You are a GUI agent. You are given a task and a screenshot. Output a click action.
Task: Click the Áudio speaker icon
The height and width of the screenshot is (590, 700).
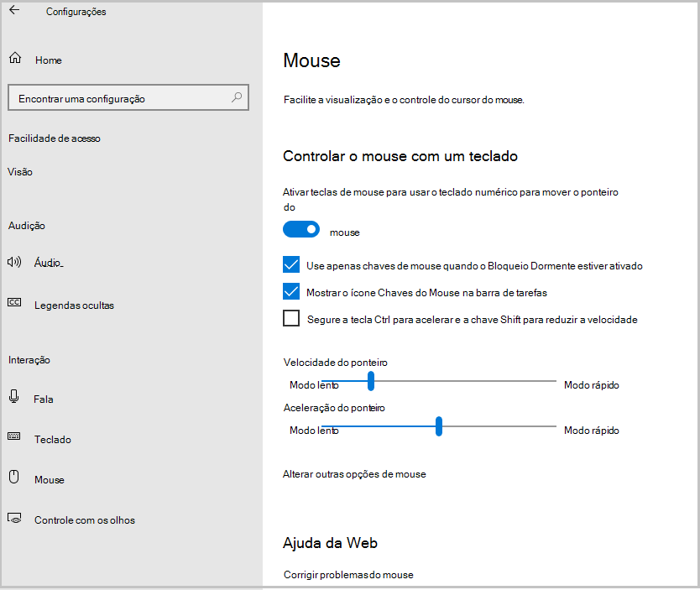(x=14, y=262)
